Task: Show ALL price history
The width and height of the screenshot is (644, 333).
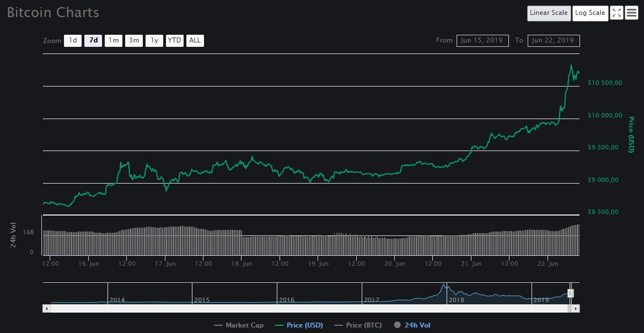Action: (195, 40)
